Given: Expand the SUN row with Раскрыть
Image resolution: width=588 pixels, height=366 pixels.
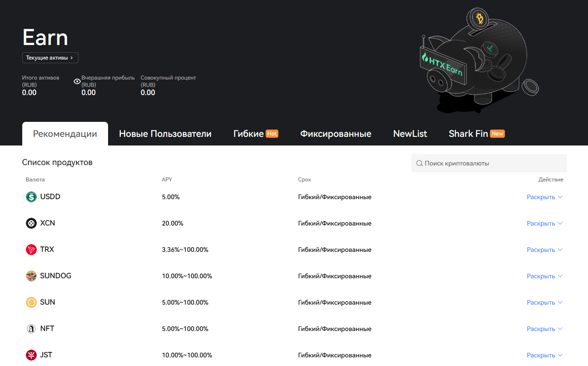Looking at the screenshot, I should click(544, 303).
